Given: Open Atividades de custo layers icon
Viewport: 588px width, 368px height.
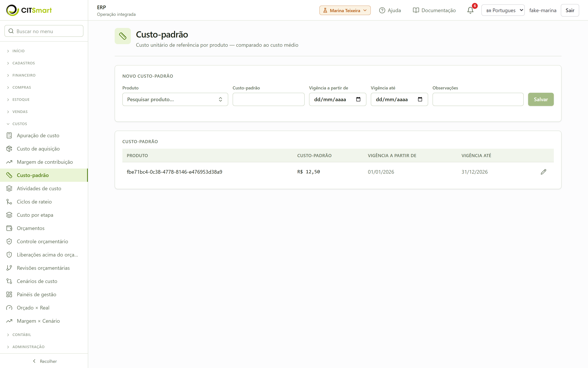Looking at the screenshot, I should [x=9, y=188].
